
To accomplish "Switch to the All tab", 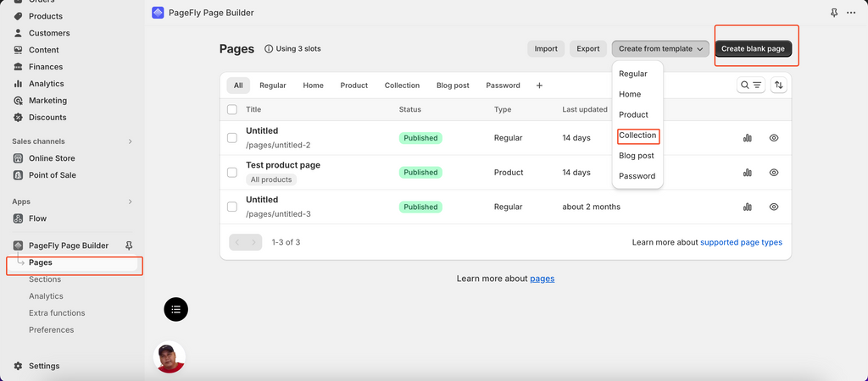I will [x=238, y=86].
